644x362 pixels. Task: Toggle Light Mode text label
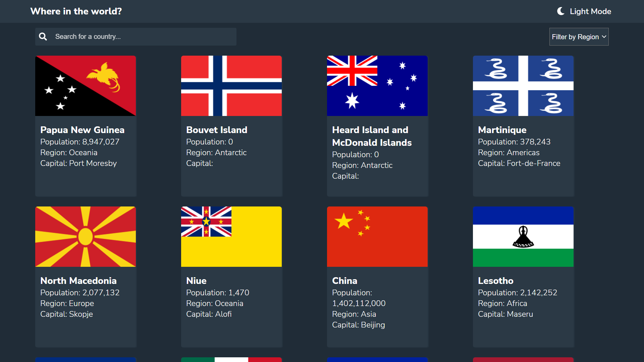pyautogui.click(x=590, y=11)
